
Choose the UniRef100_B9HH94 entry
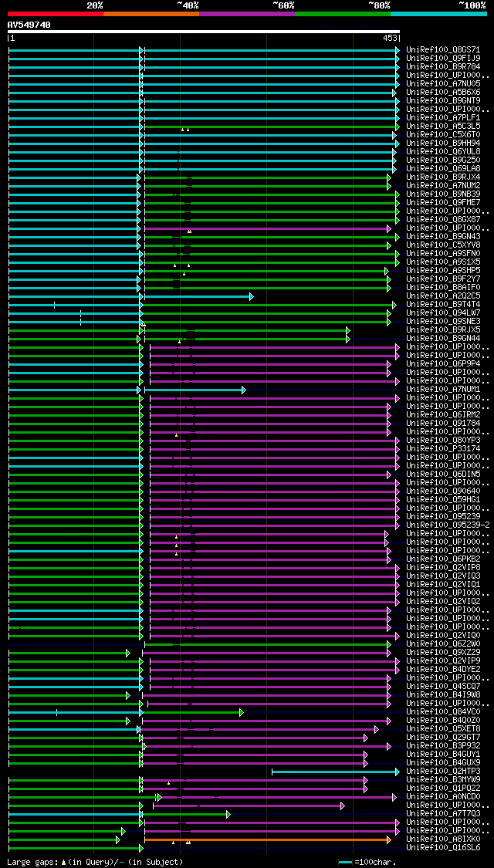pos(443,143)
